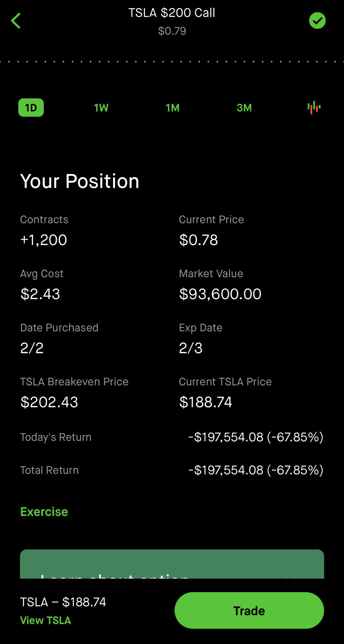
Task: Select the 1W time range
Action: click(x=101, y=108)
